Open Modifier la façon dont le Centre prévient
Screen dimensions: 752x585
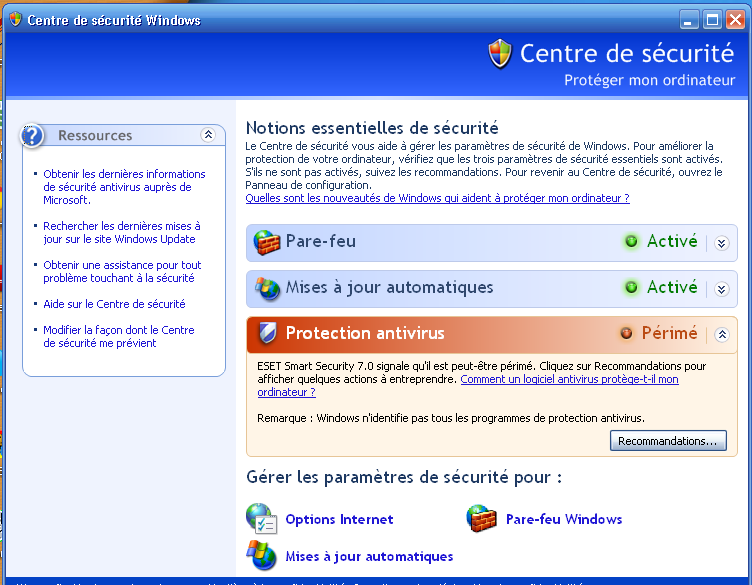pos(119,337)
